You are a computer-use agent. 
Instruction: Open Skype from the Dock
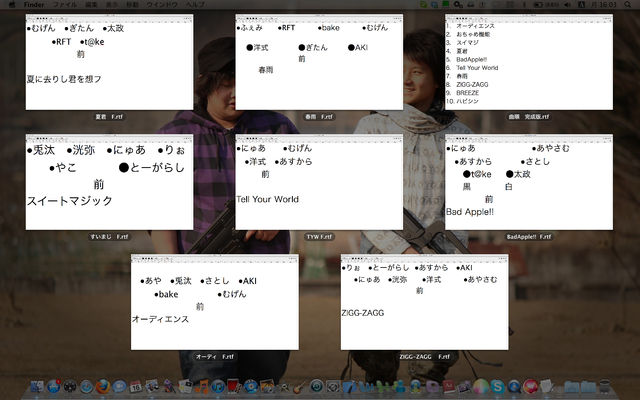[x=497, y=387]
